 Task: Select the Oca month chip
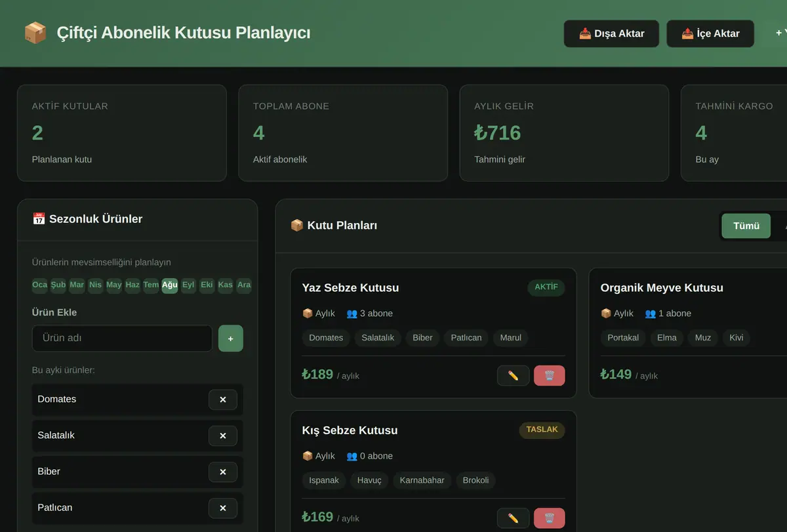[40, 285]
